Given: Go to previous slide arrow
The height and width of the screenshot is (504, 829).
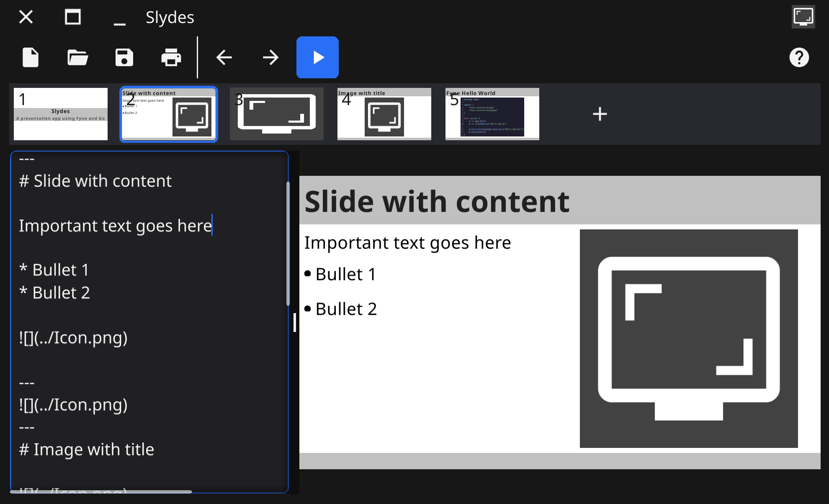Looking at the screenshot, I should tap(224, 57).
